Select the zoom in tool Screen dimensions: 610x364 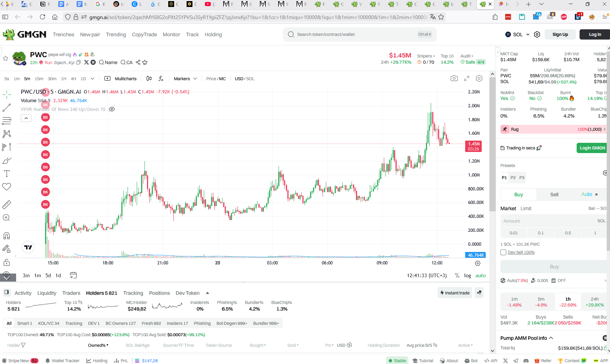point(7,218)
